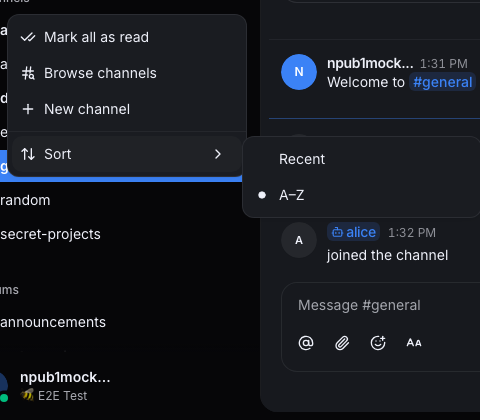Click the hash-search browse channels icon
The image size is (480, 420).
[28, 73]
